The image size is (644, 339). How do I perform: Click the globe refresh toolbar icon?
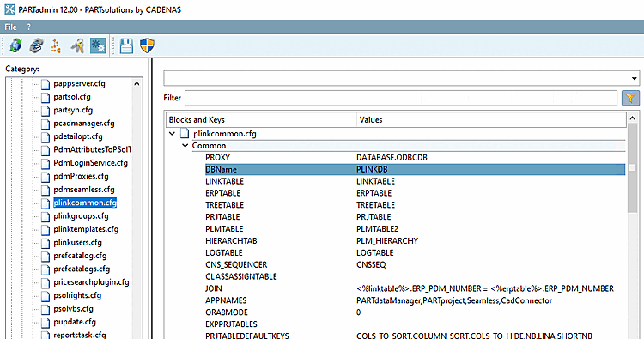pos(16,45)
